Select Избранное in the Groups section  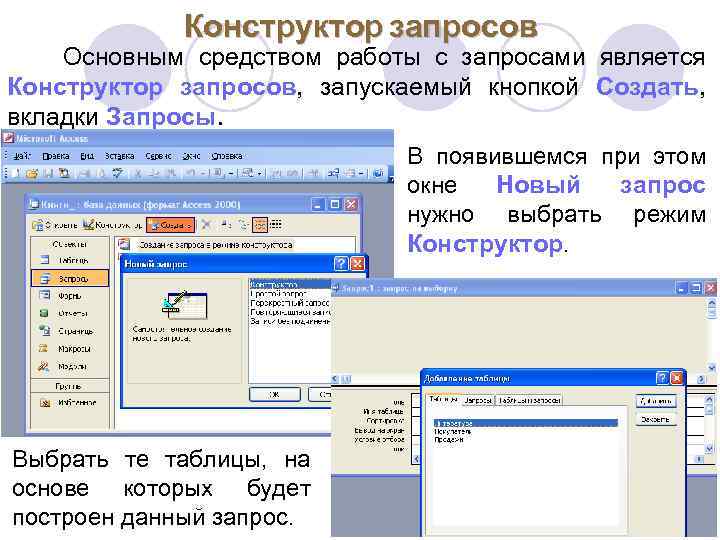[70, 403]
